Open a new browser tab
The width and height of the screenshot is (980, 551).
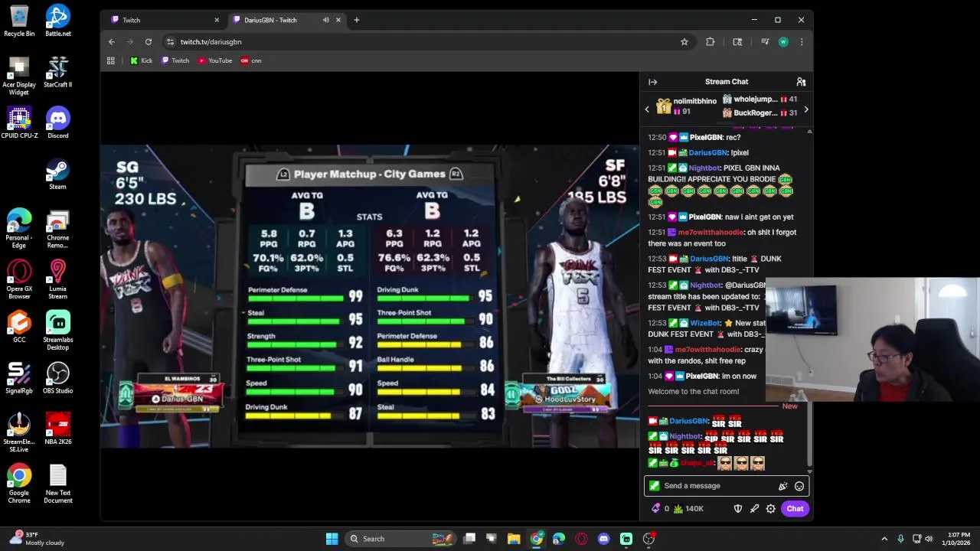(356, 20)
